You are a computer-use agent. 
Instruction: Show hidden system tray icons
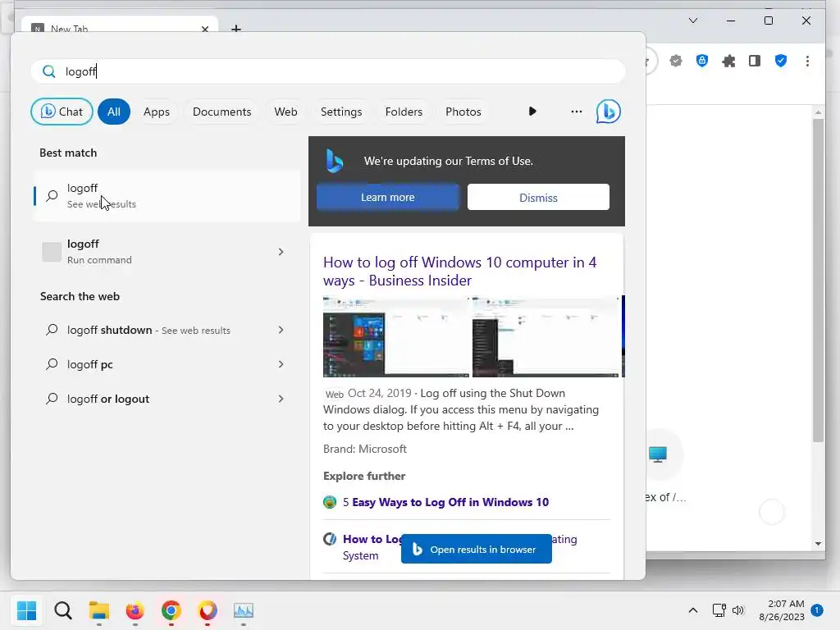pos(692,610)
